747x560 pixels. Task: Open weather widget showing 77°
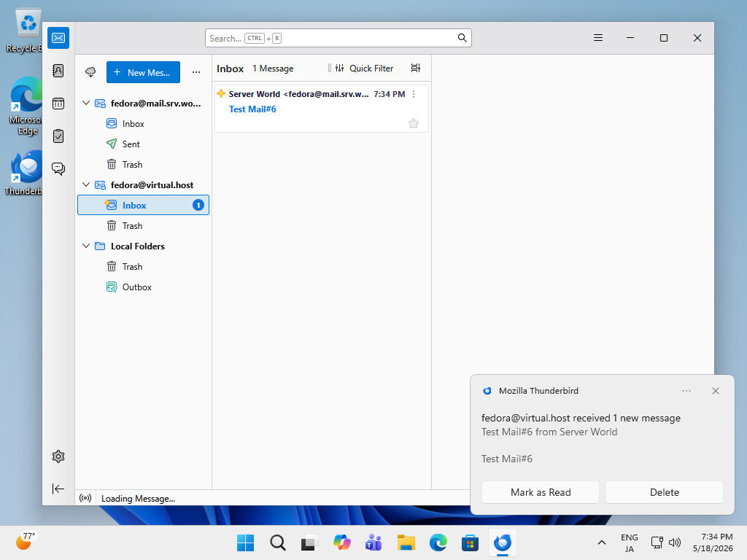click(x=26, y=542)
